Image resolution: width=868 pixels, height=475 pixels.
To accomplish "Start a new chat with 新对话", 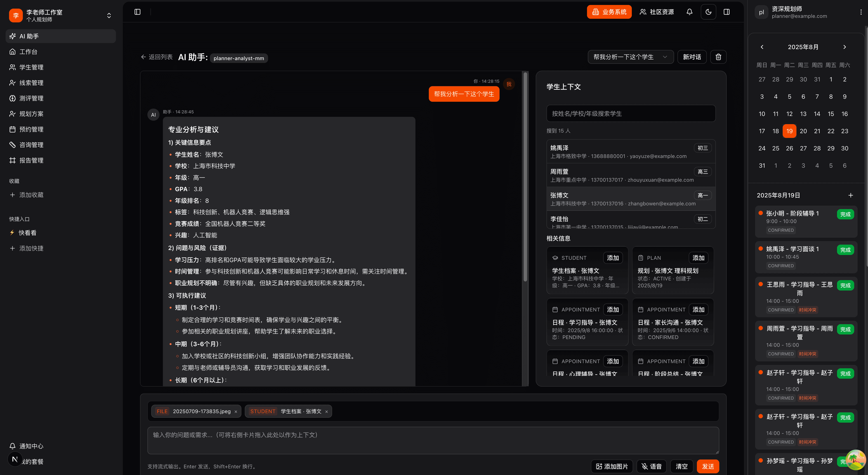I will [692, 57].
